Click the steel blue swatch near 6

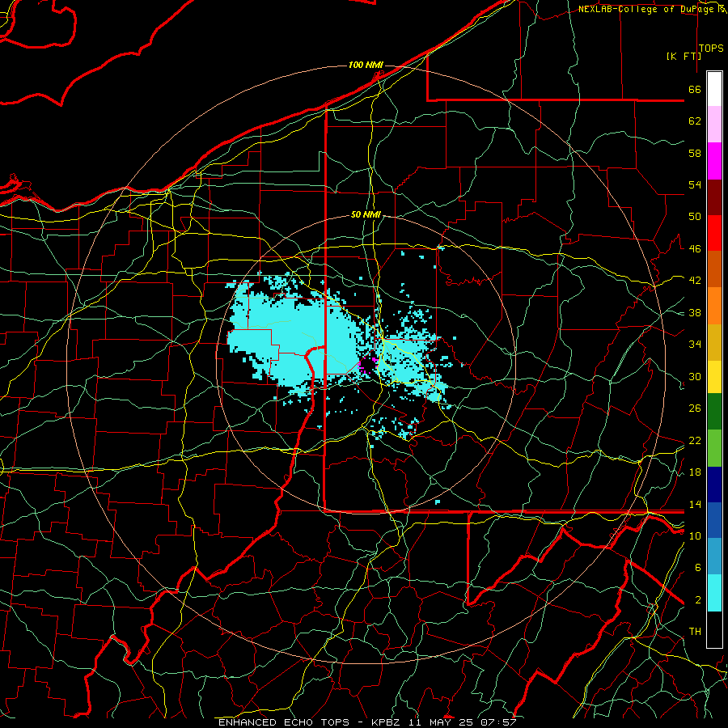pyautogui.click(x=714, y=557)
